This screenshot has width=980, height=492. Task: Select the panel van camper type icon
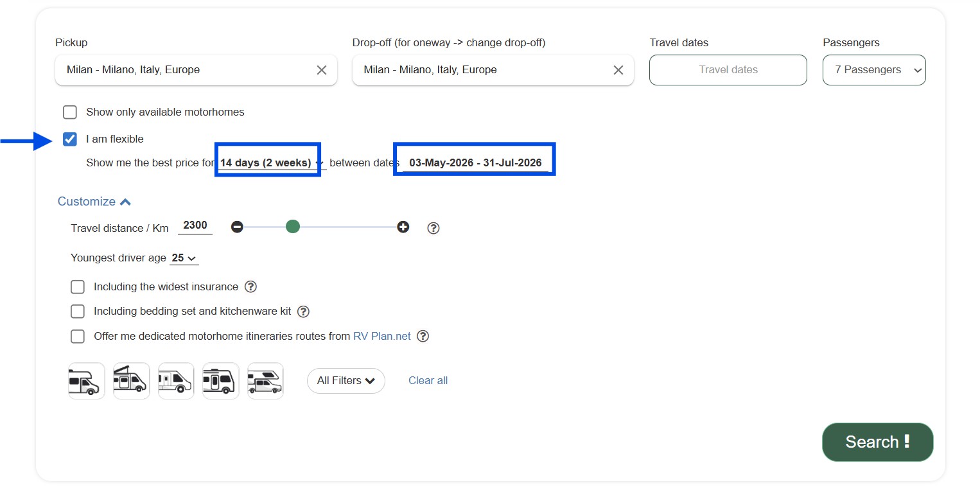[176, 381]
